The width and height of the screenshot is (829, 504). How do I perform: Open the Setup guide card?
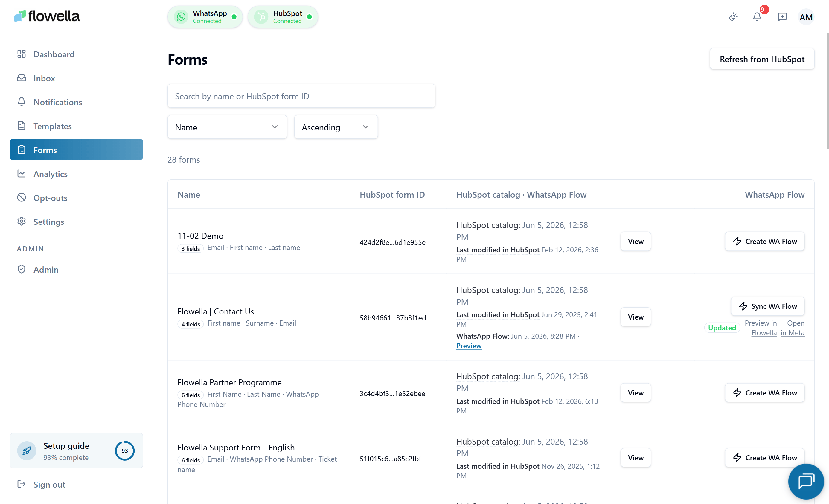coord(76,450)
